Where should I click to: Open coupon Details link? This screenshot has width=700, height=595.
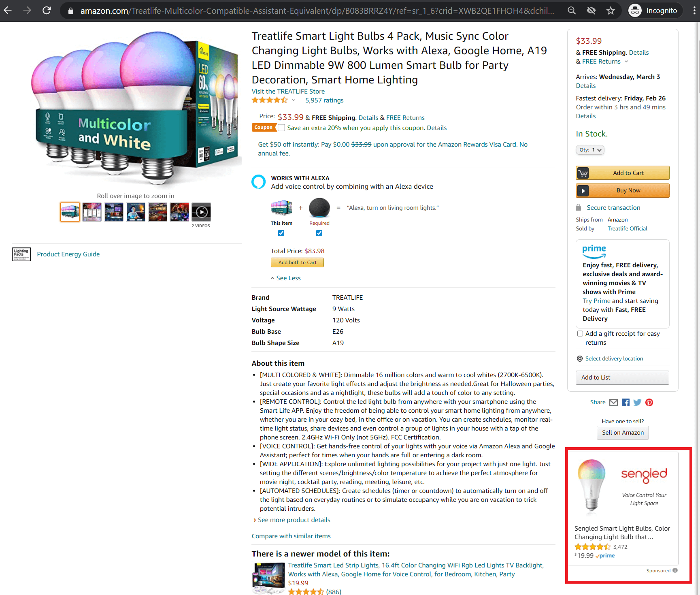(x=437, y=128)
